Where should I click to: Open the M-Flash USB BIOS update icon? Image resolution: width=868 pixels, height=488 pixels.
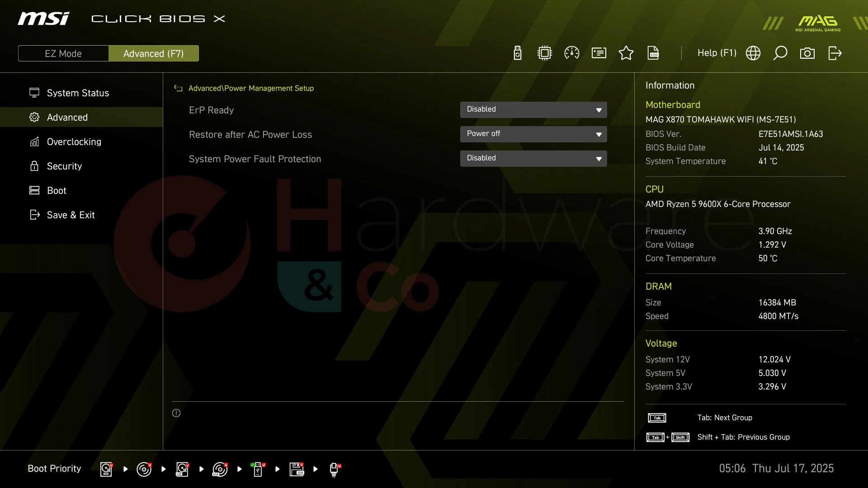518,53
